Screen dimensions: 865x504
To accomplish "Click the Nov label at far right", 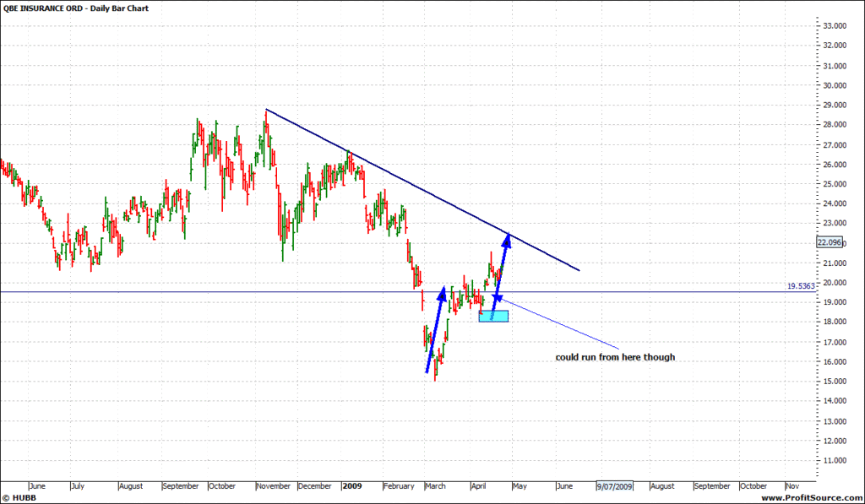I will 792,486.
